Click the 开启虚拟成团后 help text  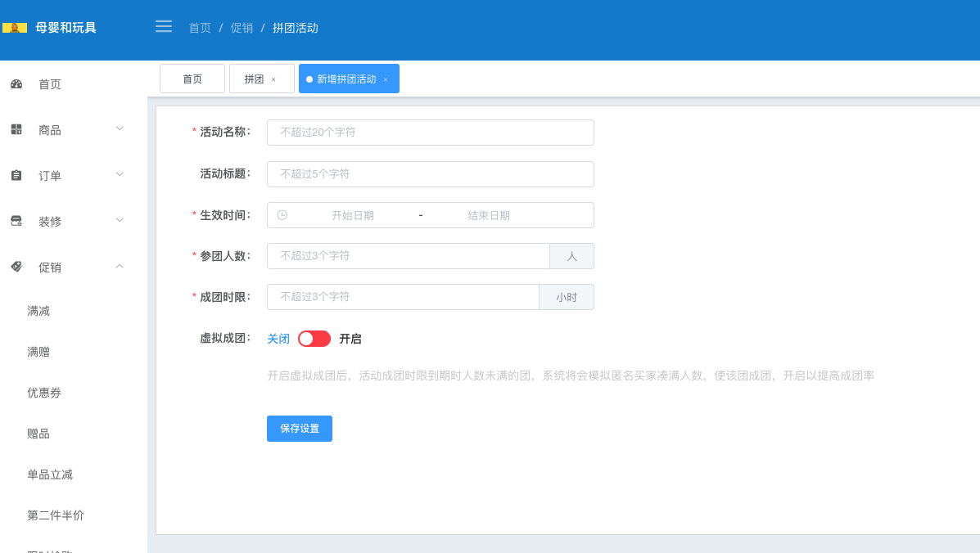point(571,375)
